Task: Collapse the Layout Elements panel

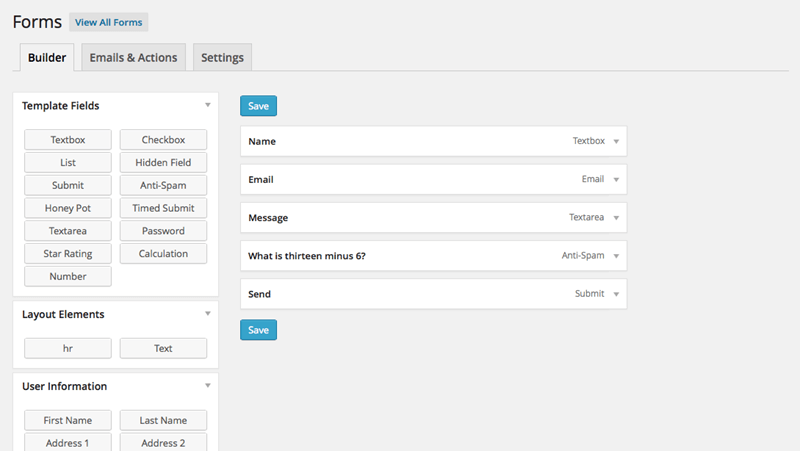Action: click(x=207, y=314)
